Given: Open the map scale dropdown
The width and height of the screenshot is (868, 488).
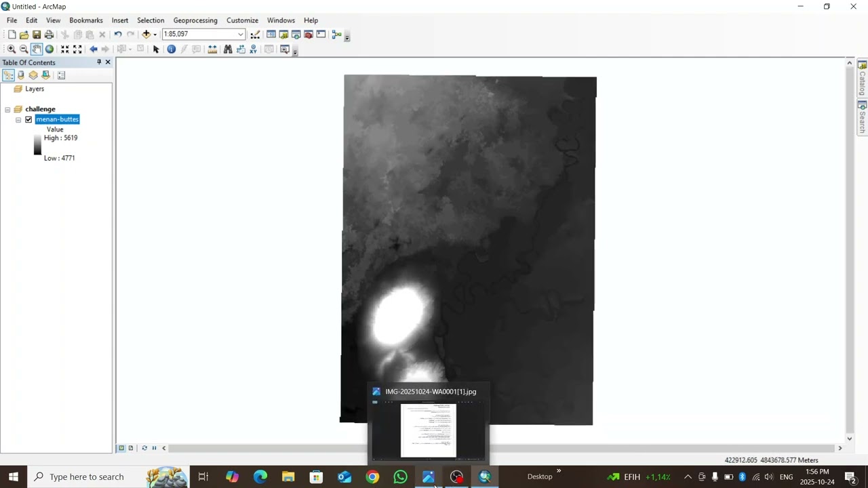Looking at the screenshot, I should pos(240,35).
